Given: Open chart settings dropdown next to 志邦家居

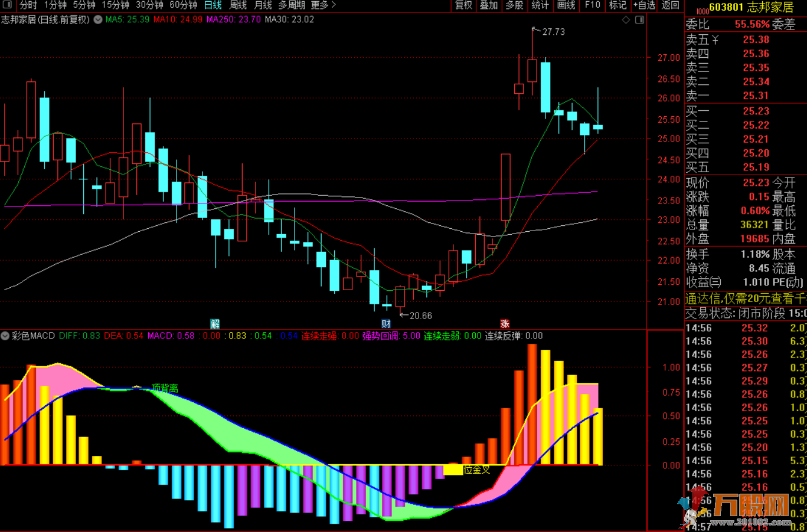Looking at the screenshot, I should tap(98, 19).
